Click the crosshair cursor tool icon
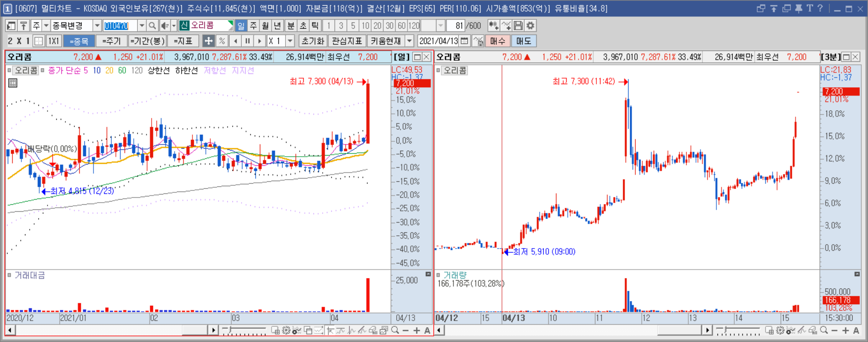The height and width of the screenshot is (342, 868). click(208, 41)
